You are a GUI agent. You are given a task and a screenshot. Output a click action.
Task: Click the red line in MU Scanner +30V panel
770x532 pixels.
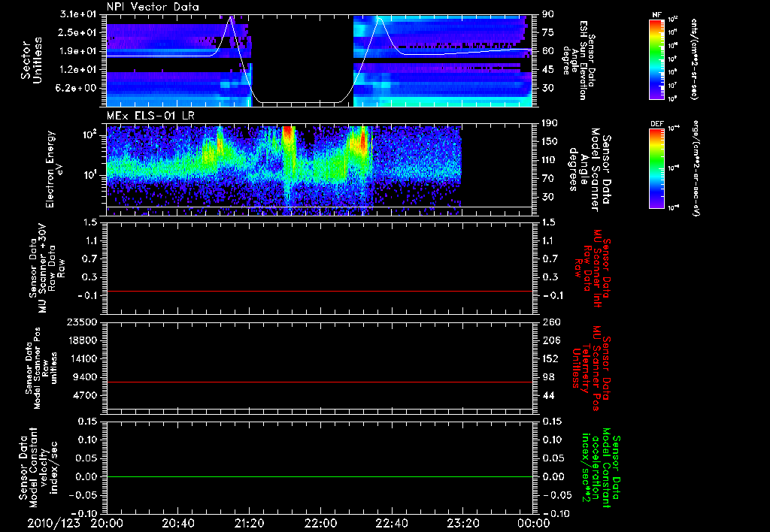[x=319, y=291]
